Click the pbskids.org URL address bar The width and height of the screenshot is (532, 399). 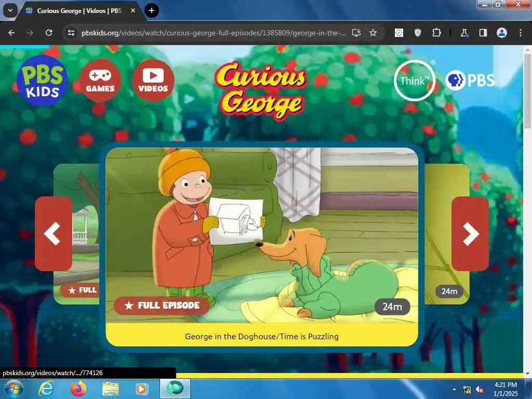pyautogui.click(x=214, y=33)
